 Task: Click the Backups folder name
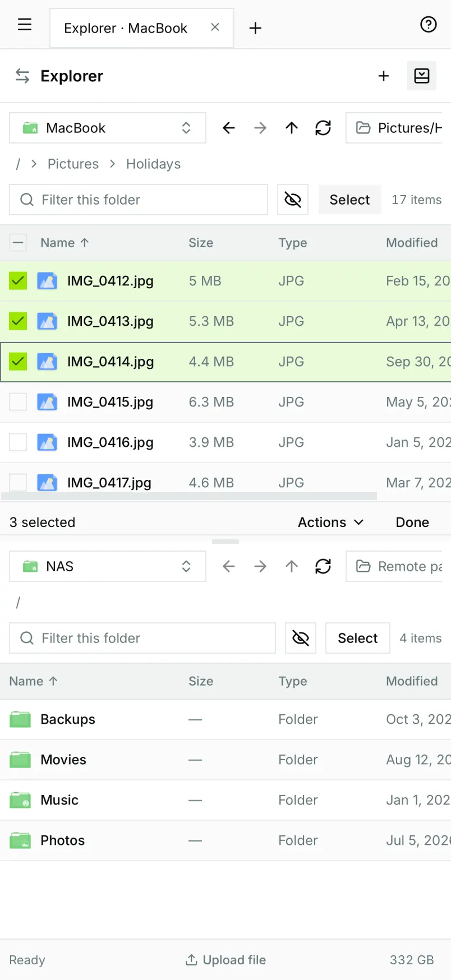[x=68, y=719]
